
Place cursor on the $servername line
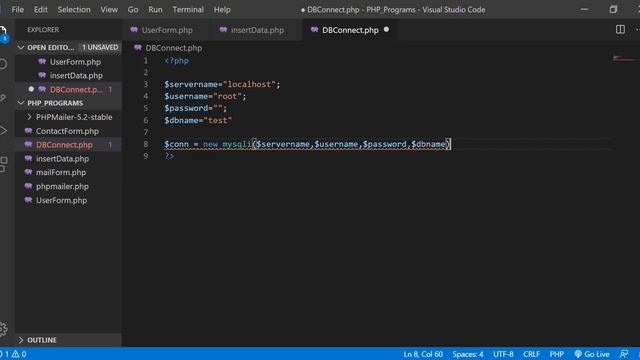pyautogui.click(x=222, y=84)
